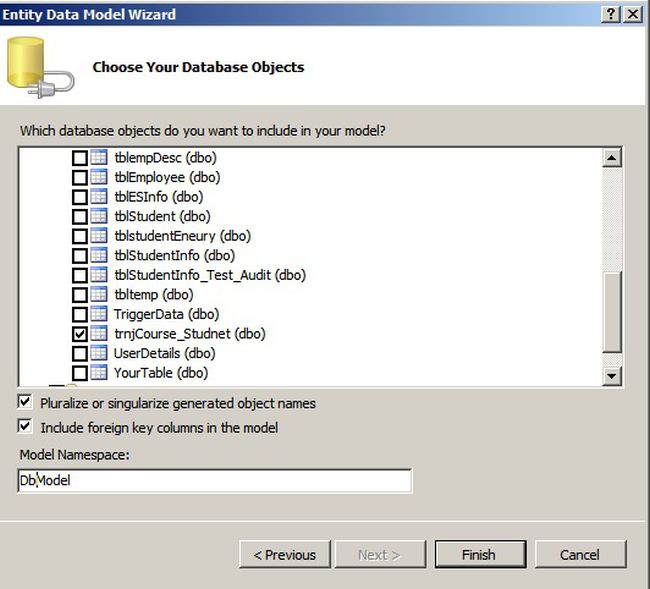Screen dimensions: 650x589
Task: Click the table icon beside tbltemp
Action: [x=99, y=294]
